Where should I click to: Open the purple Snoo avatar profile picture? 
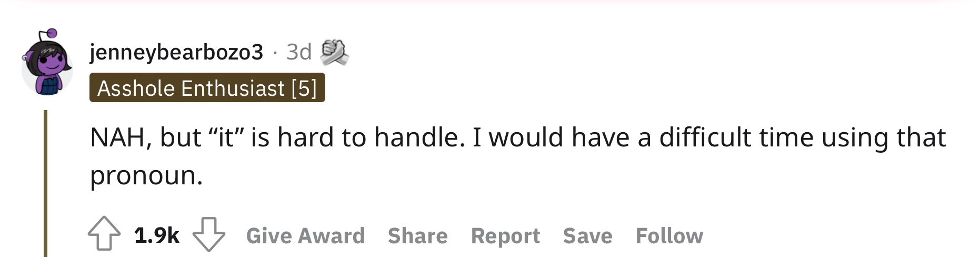click(x=47, y=63)
